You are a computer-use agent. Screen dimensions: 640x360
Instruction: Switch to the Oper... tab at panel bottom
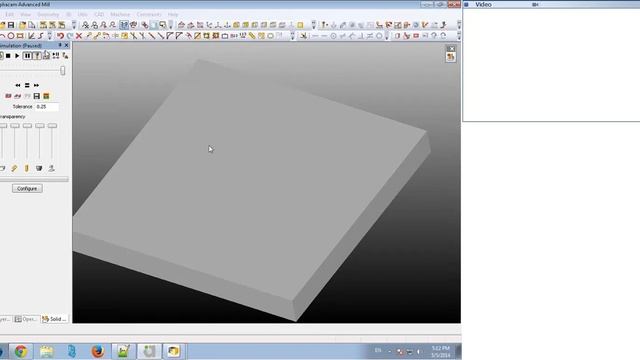click(27, 319)
